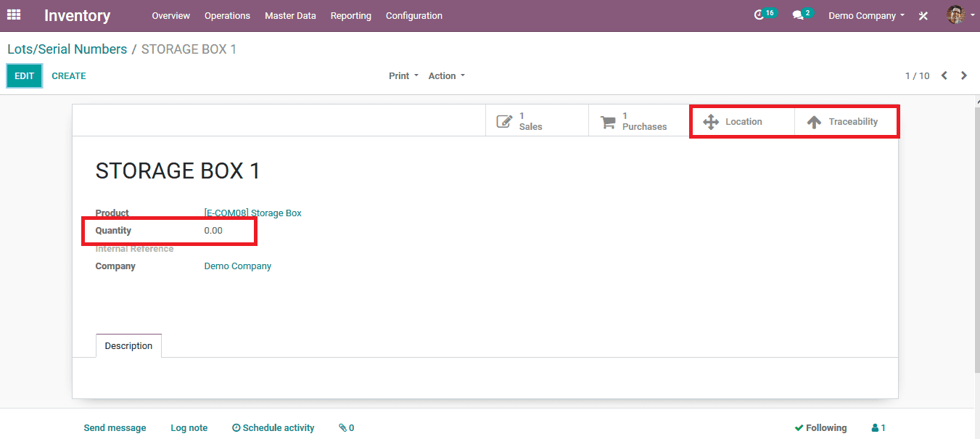The height and width of the screenshot is (439, 980).
Task: Expand the Action dropdown
Action: pyautogui.click(x=447, y=75)
